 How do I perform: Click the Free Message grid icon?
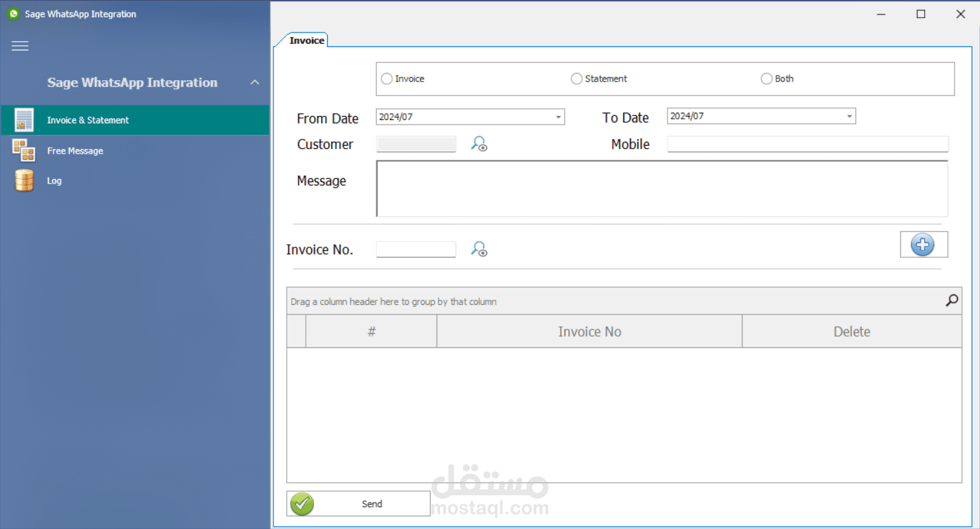pos(24,150)
